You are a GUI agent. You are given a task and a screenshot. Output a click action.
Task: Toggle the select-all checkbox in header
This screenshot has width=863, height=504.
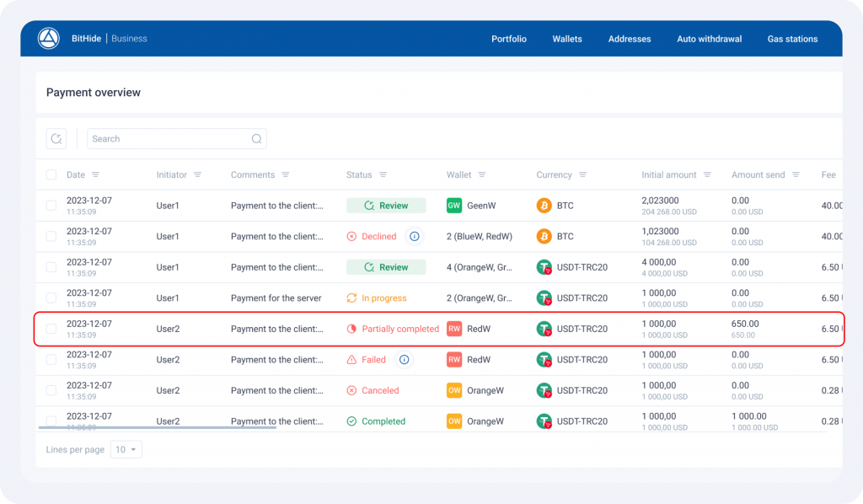tap(51, 175)
